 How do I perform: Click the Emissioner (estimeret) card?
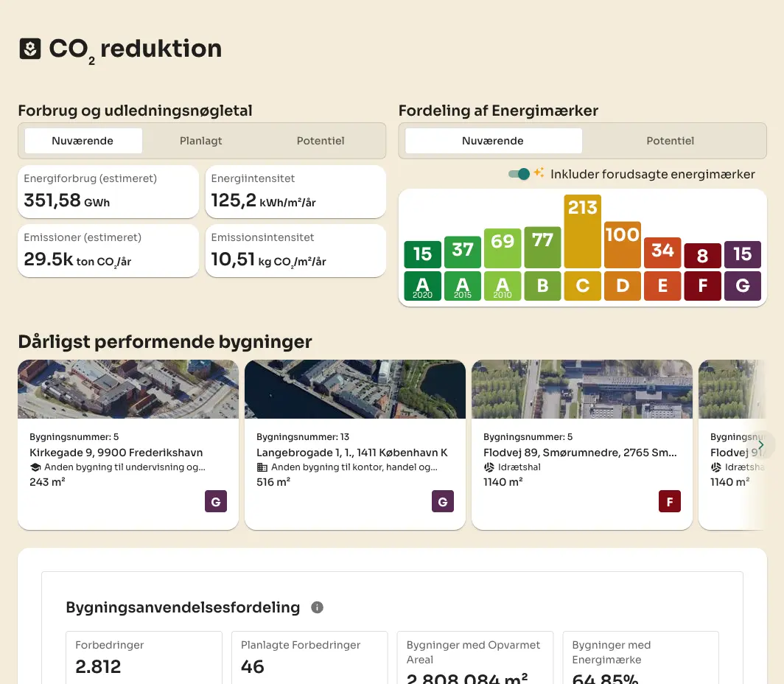click(108, 251)
